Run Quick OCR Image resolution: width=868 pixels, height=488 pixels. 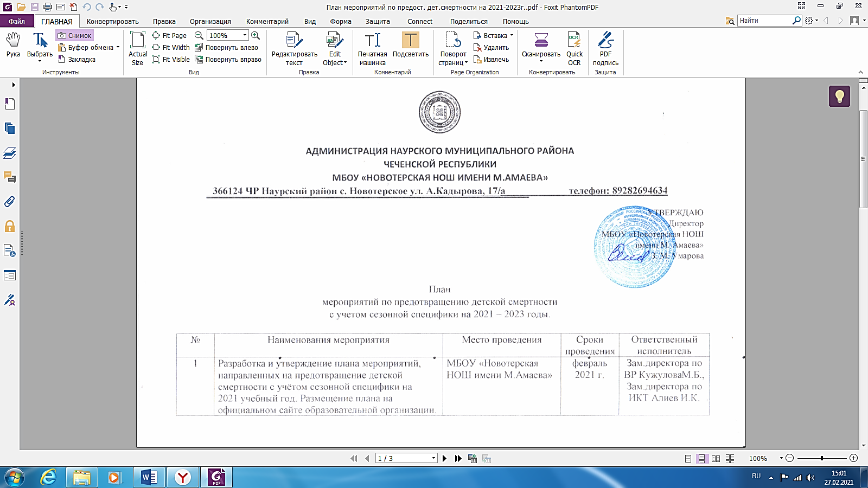[x=575, y=49]
